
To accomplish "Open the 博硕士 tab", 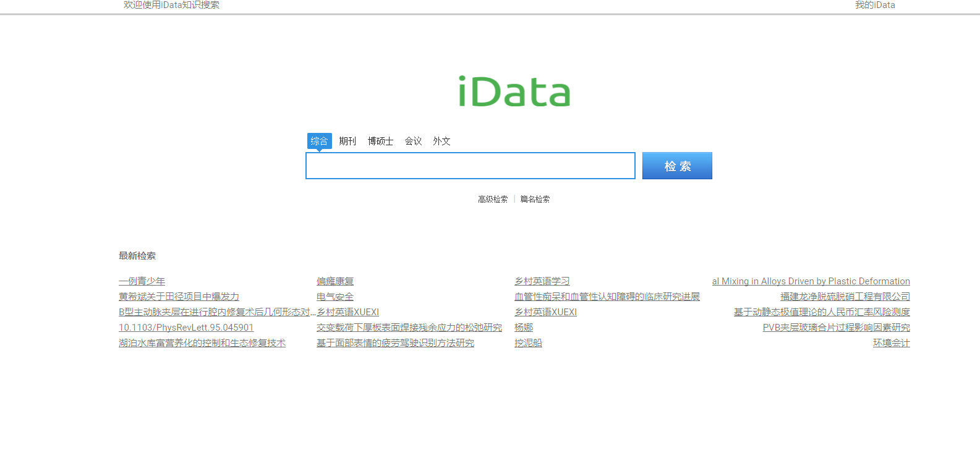I will [380, 141].
